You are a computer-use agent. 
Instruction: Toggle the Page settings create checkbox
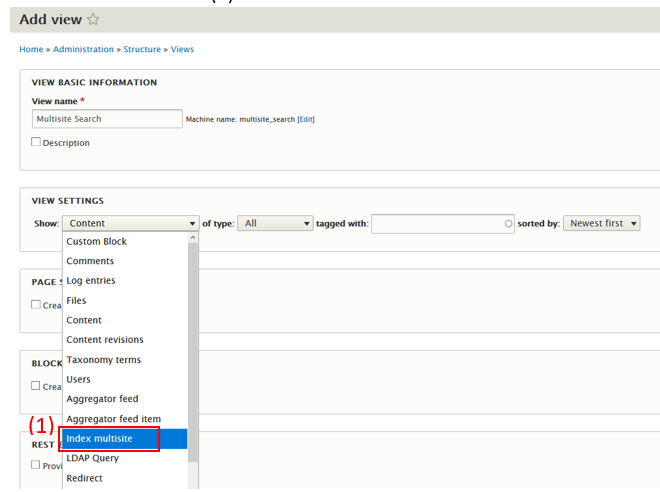(37, 305)
